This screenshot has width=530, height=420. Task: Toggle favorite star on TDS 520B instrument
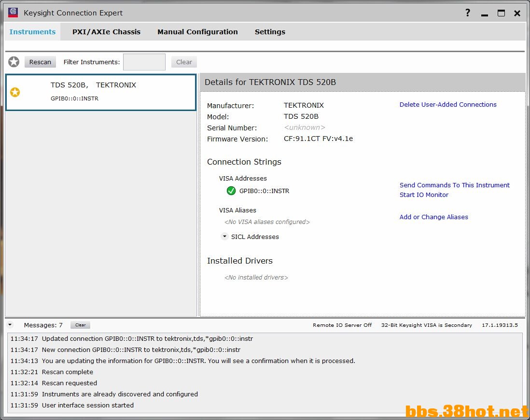point(15,92)
